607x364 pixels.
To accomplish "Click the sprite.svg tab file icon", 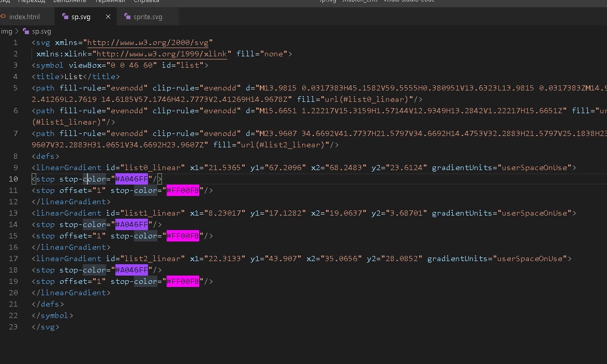I will (127, 16).
